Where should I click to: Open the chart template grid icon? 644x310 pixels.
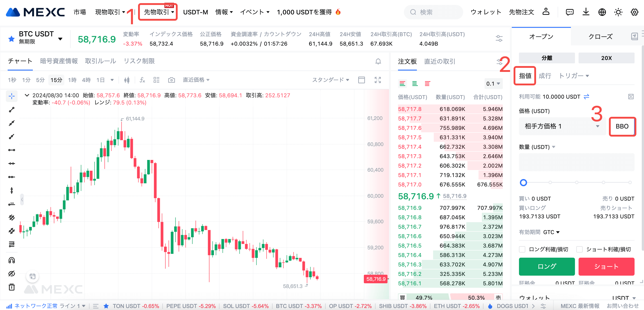point(157,80)
